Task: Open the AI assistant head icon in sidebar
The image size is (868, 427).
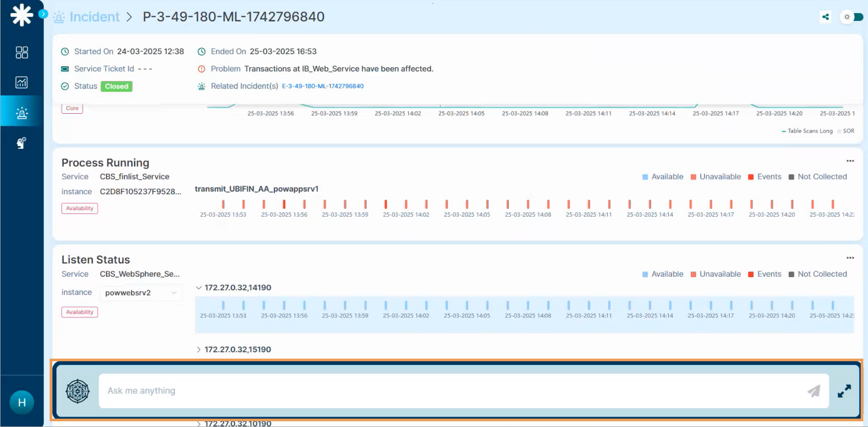Action: 21,143
